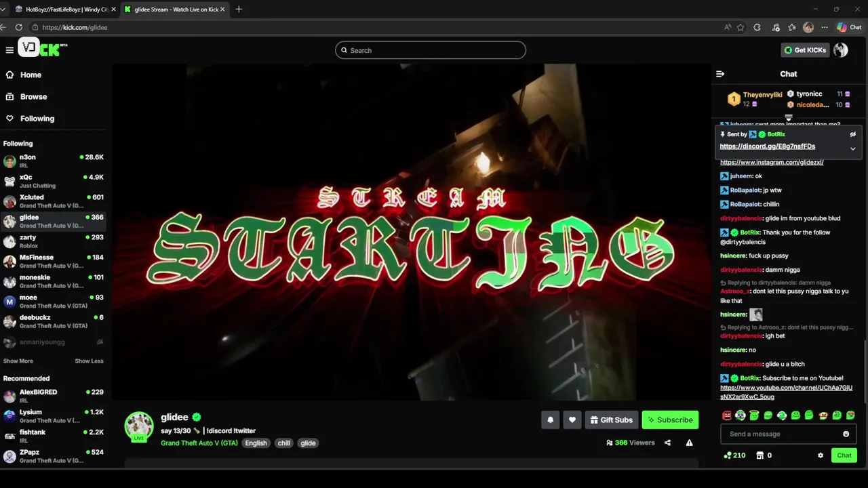Click the notification bell for glidee
This screenshot has height=488, width=868.
pos(550,420)
